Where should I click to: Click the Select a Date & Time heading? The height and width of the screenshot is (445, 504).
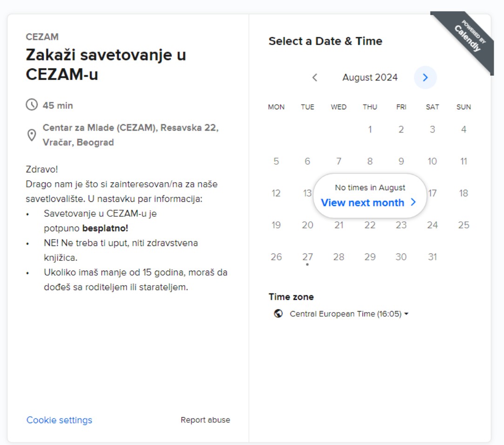coord(325,41)
